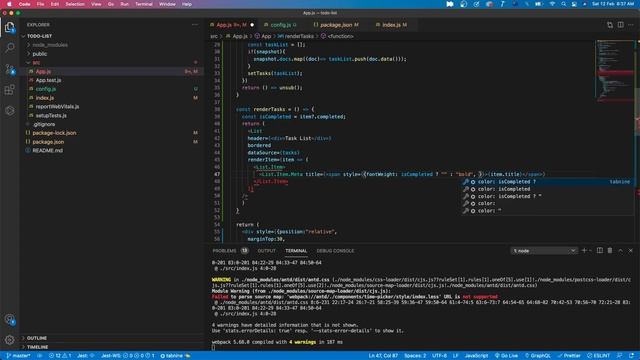Open the editor's more actions ellipsis
Screen dimensions: 640x360
[631, 25]
